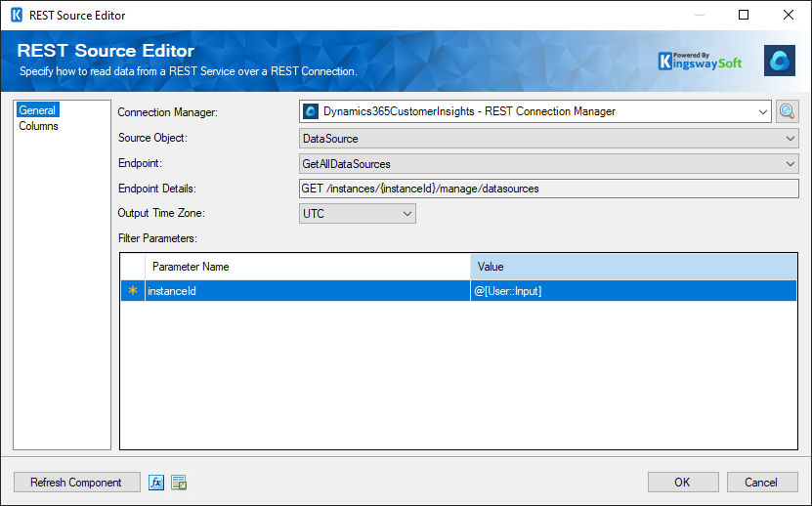This screenshot has width=812, height=506.
Task: Click the Endpoint Details text field
Action: click(x=549, y=189)
